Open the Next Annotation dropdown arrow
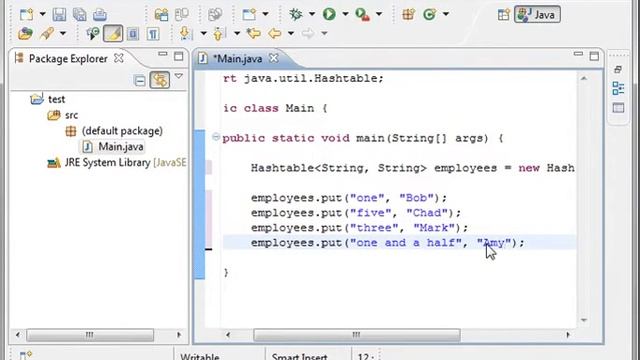Image resolution: width=640 pixels, height=360 pixels. (x=203, y=33)
